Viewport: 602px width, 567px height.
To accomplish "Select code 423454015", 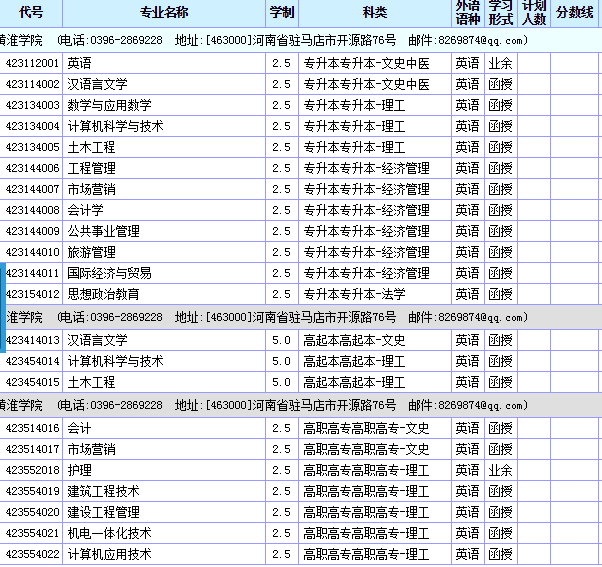I will pyautogui.click(x=33, y=382).
